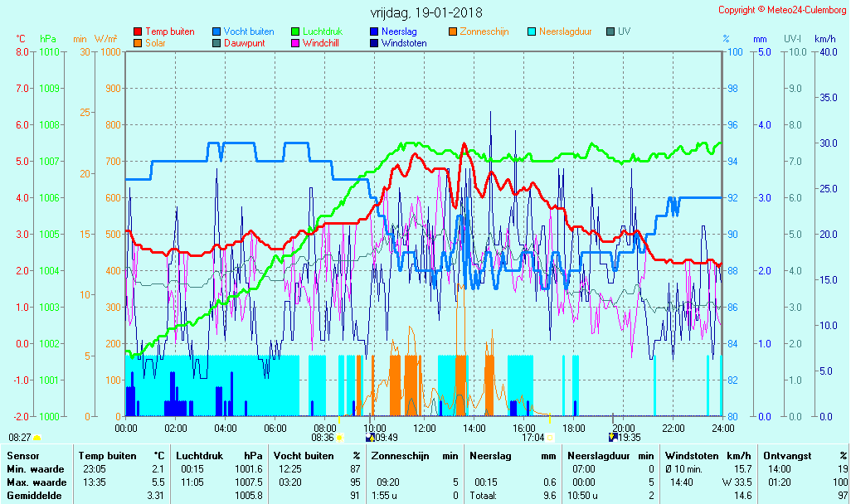Click the moonrise icon beside 09:49
The height and width of the screenshot is (504, 851).
[369, 438]
